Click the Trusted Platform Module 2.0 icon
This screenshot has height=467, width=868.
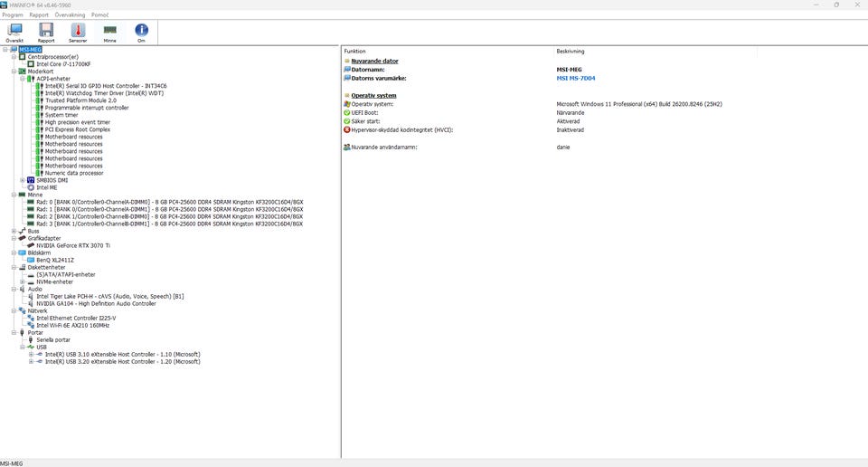39,100
